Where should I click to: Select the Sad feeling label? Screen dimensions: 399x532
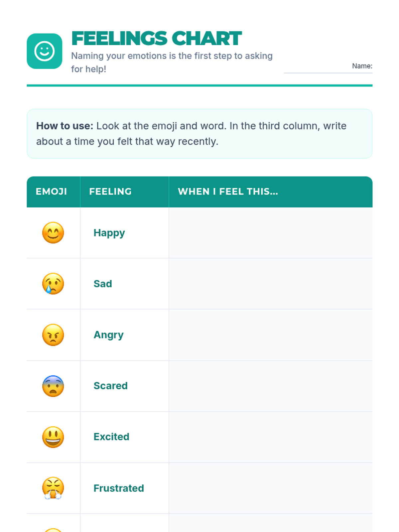(x=103, y=284)
